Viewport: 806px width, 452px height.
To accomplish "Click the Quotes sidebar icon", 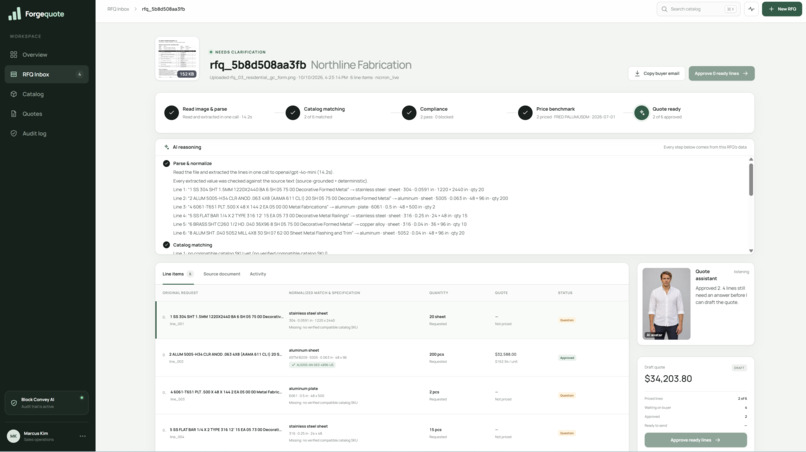I will pyautogui.click(x=14, y=114).
